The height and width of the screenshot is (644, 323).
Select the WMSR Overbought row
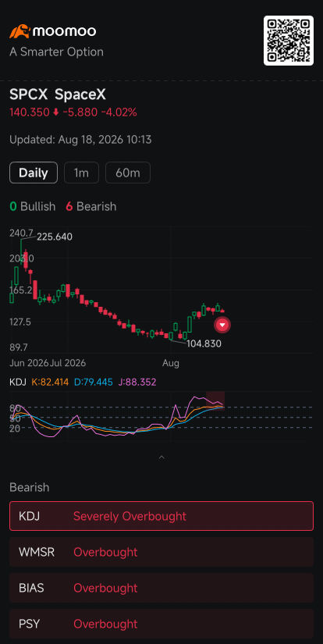click(161, 552)
